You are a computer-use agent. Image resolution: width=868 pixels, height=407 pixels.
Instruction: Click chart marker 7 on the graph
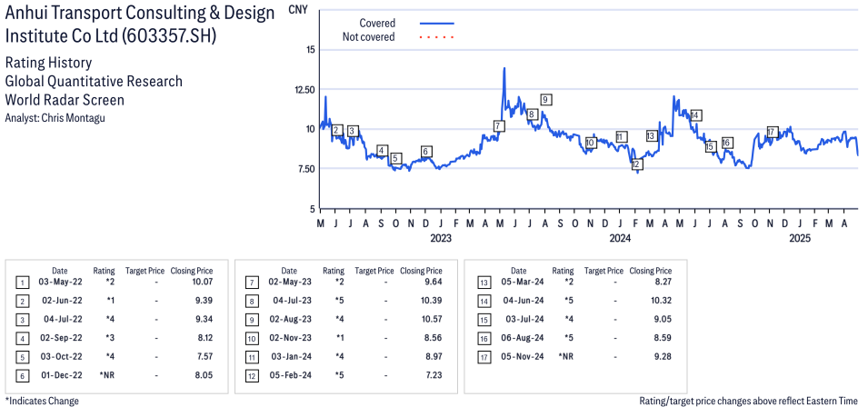pyautogui.click(x=499, y=126)
